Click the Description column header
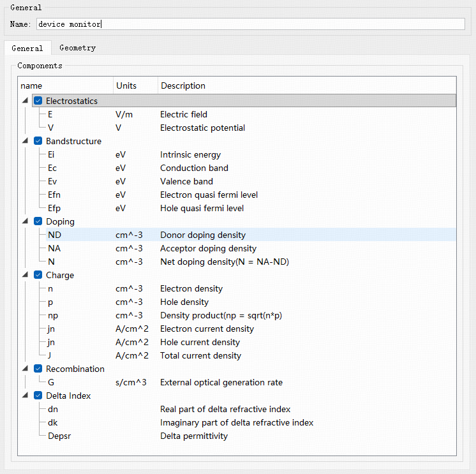This screenshot has height=474, width=476. point(183,85)
